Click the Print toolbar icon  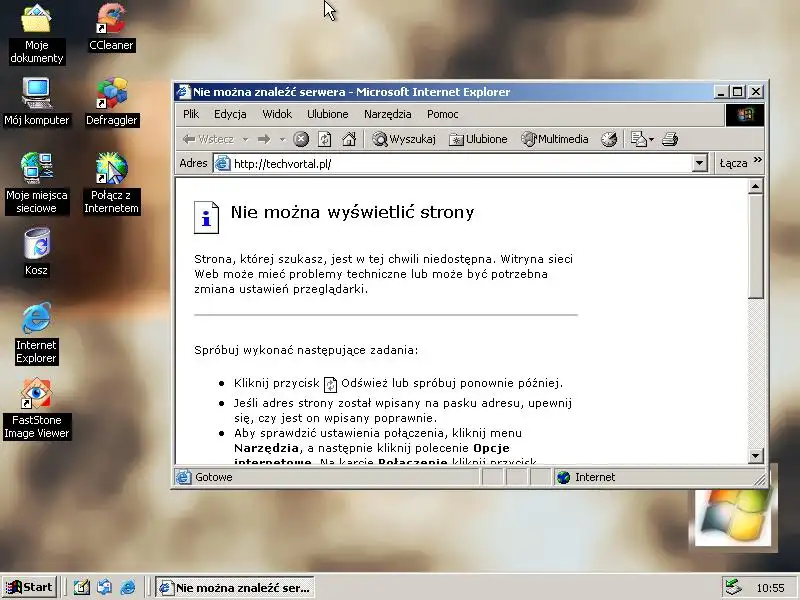coord(670,139)
